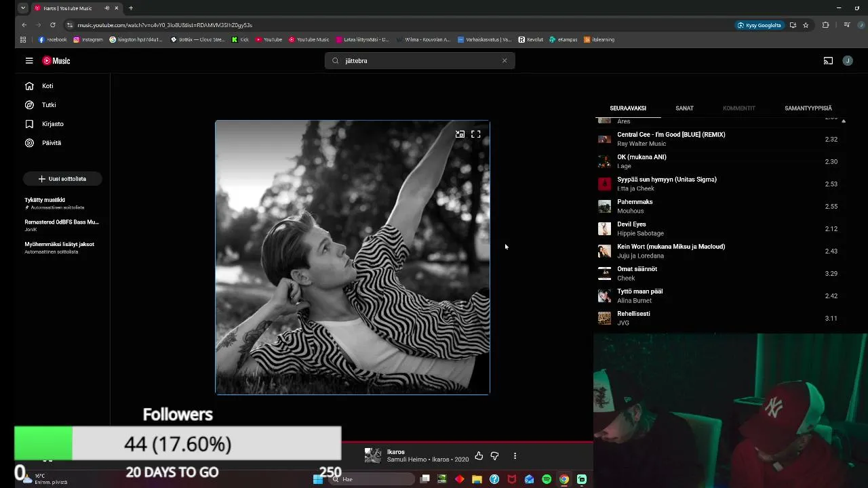Image resolution: width=868 pixels, height=488 pixels.
Task: Play Tyttö maan pääl from queue
Action: coord(719,296)
